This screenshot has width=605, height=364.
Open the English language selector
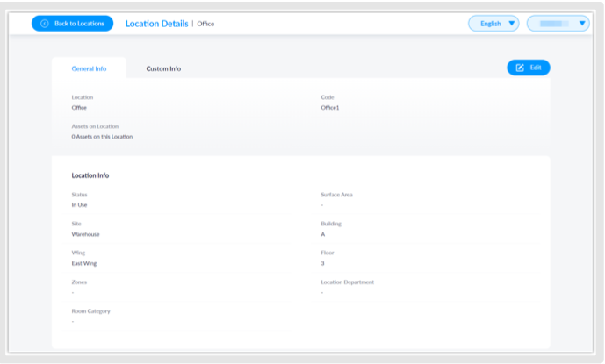(492, 24)
